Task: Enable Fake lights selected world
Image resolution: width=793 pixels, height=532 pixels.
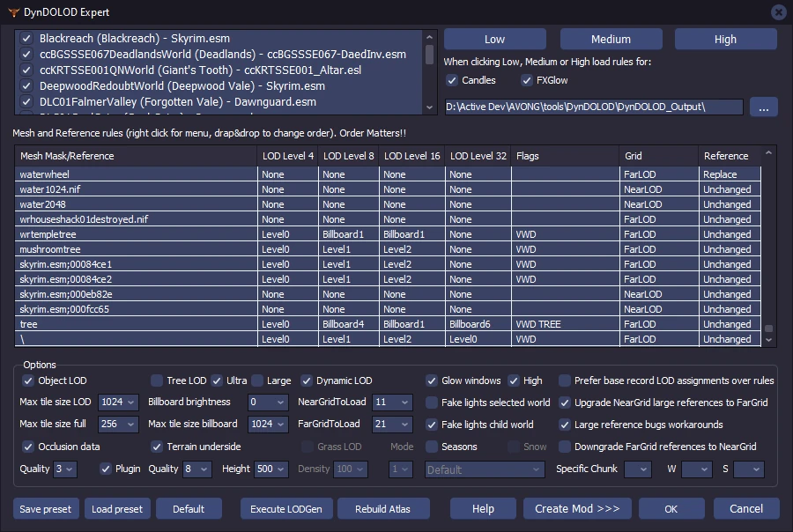Action: pyautogui.click(x=432, y=403)
